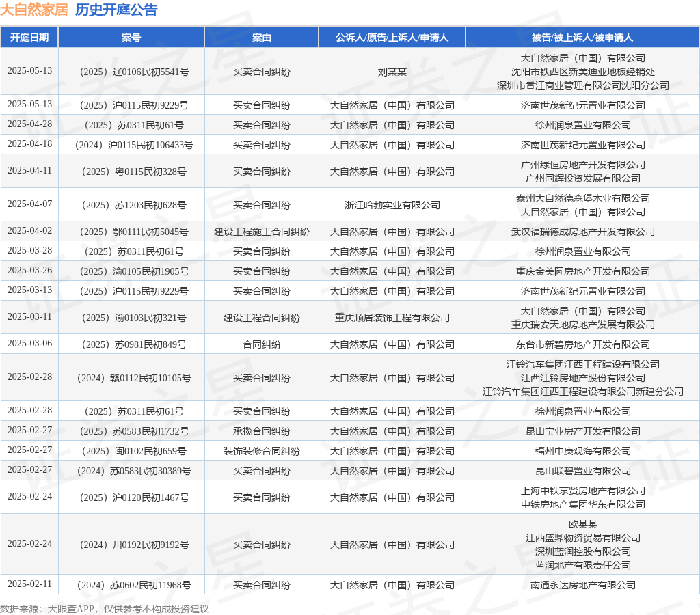This screenshot has height=615, width=700.
Task: Click cause 装饰装修合同纠纷
Action: [262, 451]
